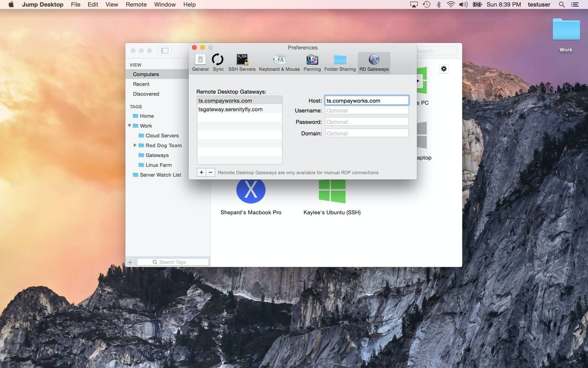Click the Username input field

366,110
